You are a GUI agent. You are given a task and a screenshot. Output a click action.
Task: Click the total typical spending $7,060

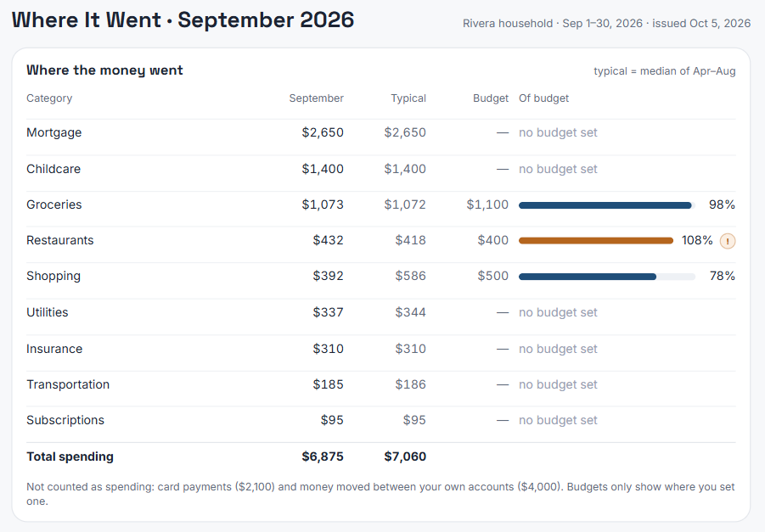click(x=405, y=456)
